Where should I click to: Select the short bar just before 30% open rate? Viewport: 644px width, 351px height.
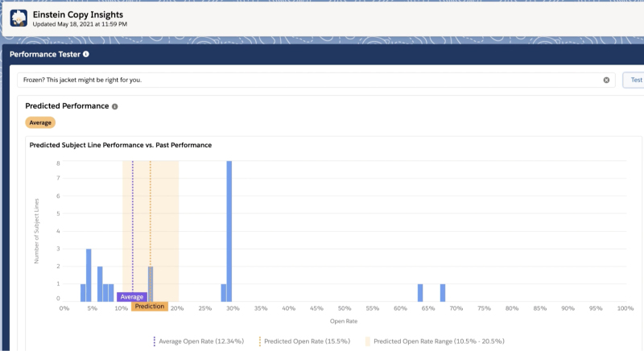224,293
